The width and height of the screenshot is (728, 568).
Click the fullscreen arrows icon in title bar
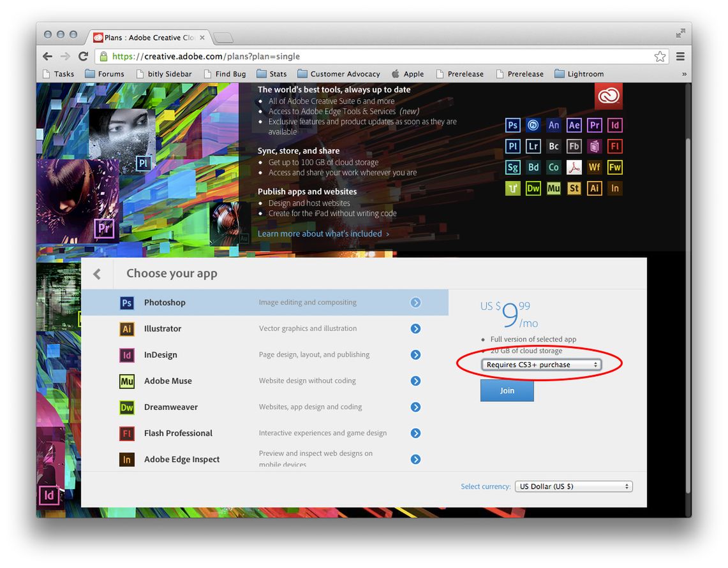click(680, 33)
